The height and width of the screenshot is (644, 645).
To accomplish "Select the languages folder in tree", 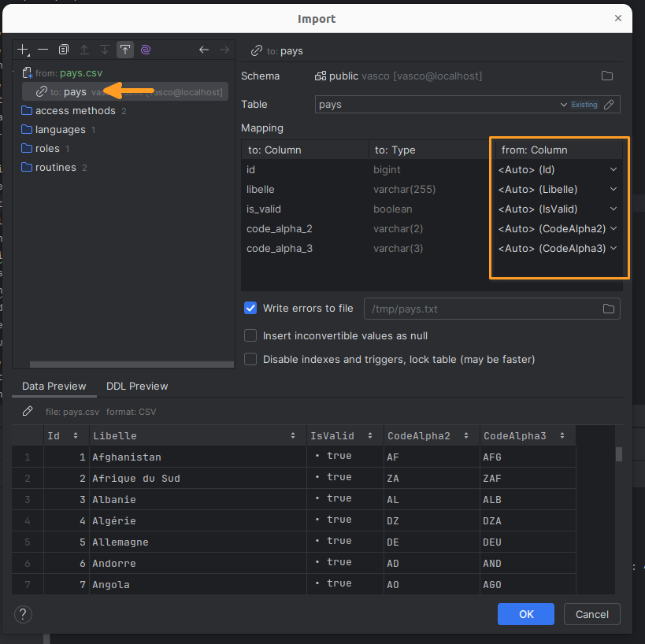I will 60,130.
